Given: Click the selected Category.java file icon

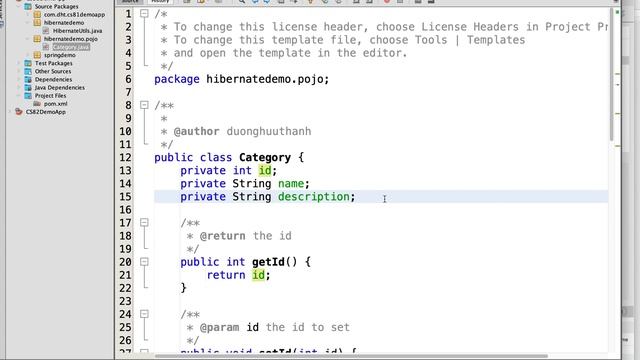Looking at the screenshot, I should click(46, 47).
